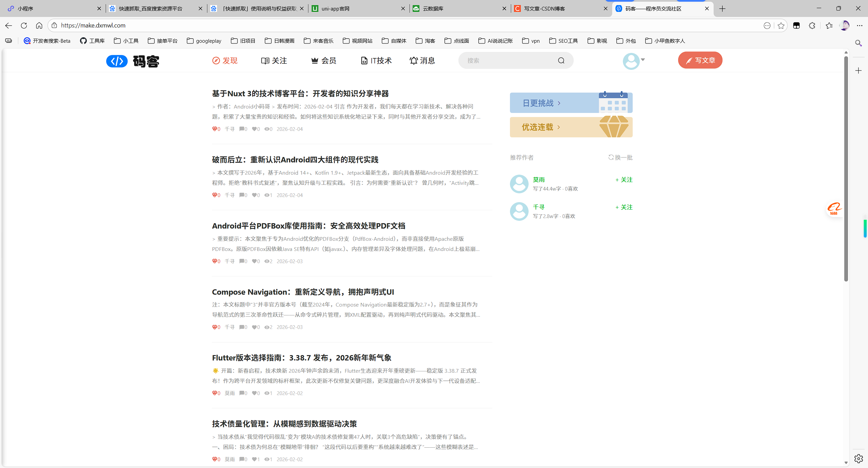868x468 pixels.
Task: Open the 消息 notifications bell icon
Action: (413, 60)
